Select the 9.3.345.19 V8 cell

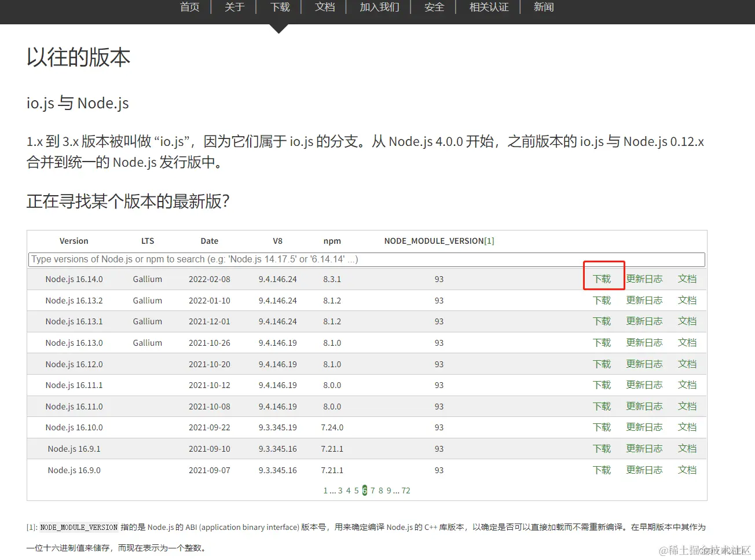278,427
